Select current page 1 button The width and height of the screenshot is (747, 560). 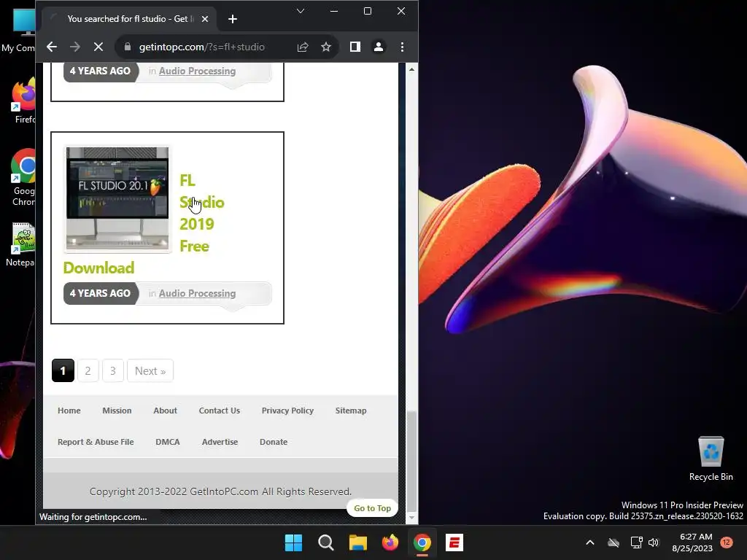click(x=63, y=370)
